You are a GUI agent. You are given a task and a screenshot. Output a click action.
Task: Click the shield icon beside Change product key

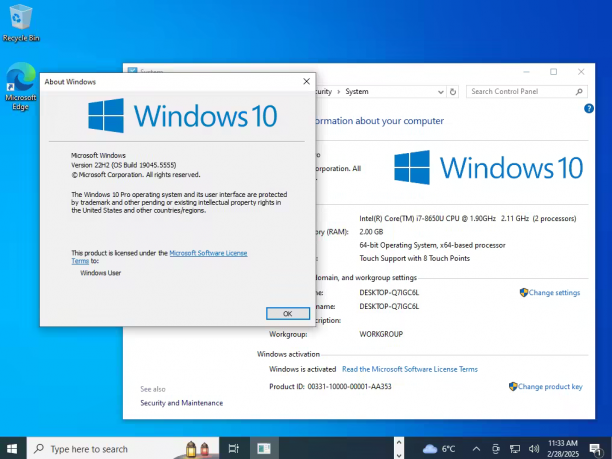513,386
